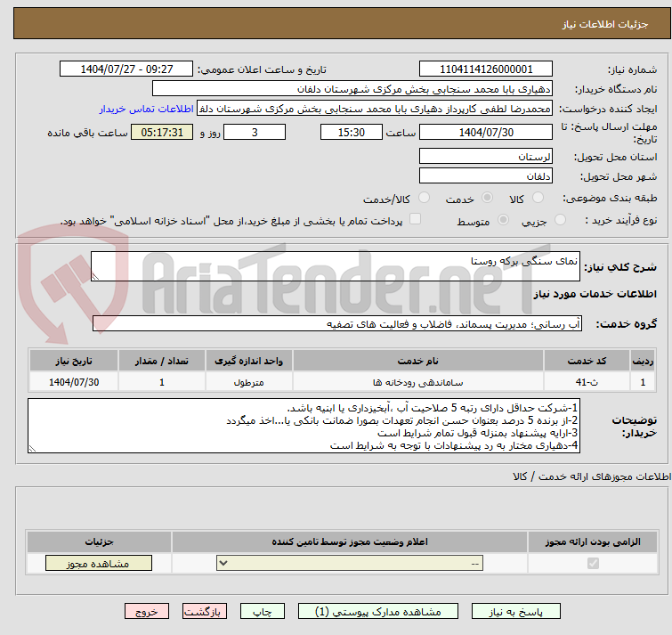Click the اطلاعات خدمات مورد نیاز heading
The image size is (672, 635).
[x=595, y=294]
